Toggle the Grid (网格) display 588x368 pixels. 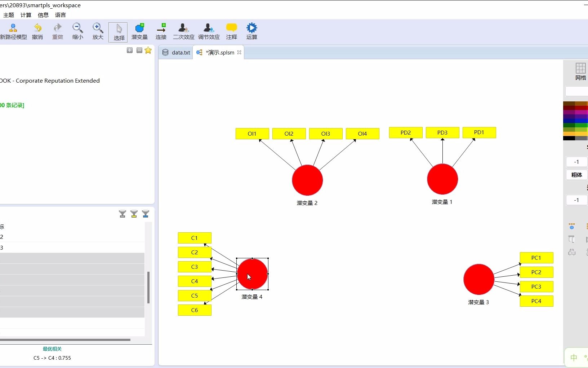580,71
